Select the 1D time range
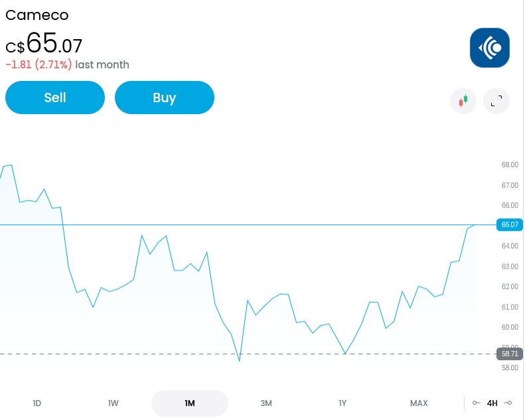Viewport: 525px width, 420px height. 37,403
